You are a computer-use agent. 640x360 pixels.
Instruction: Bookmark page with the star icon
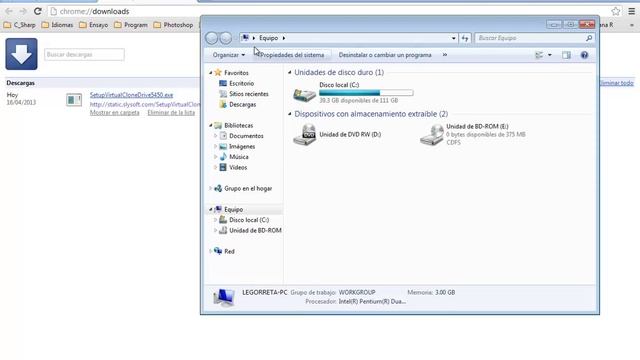(616, 11)
